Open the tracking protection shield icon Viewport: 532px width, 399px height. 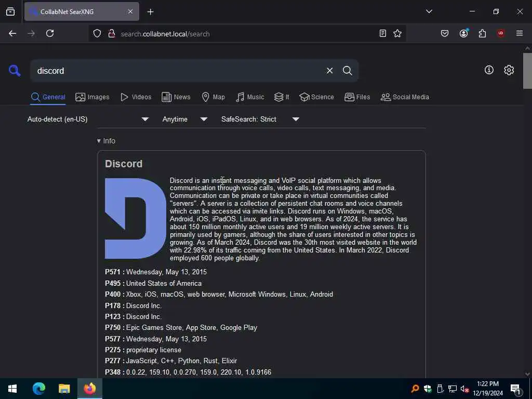tap(97, 34)
